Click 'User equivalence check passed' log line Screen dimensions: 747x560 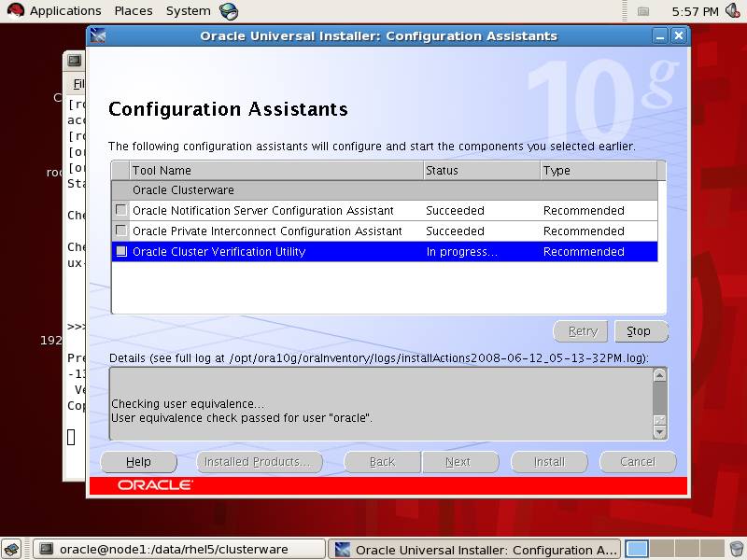pos(242,418)
